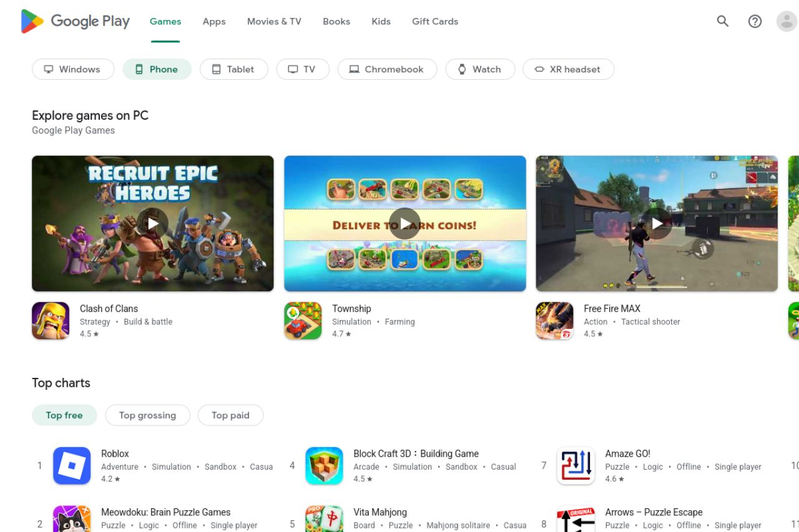Open Meowdoku: Brain Puzzle Games title
799x532 pixels.
(165, 513)
